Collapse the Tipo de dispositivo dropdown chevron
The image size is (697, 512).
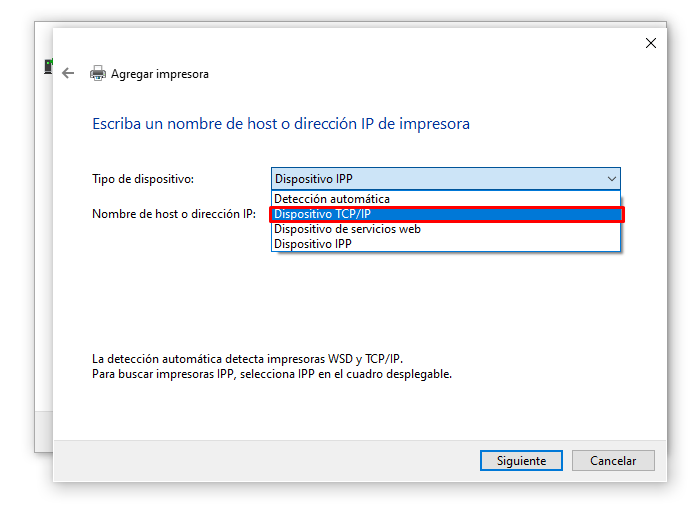tap(611, 179)
